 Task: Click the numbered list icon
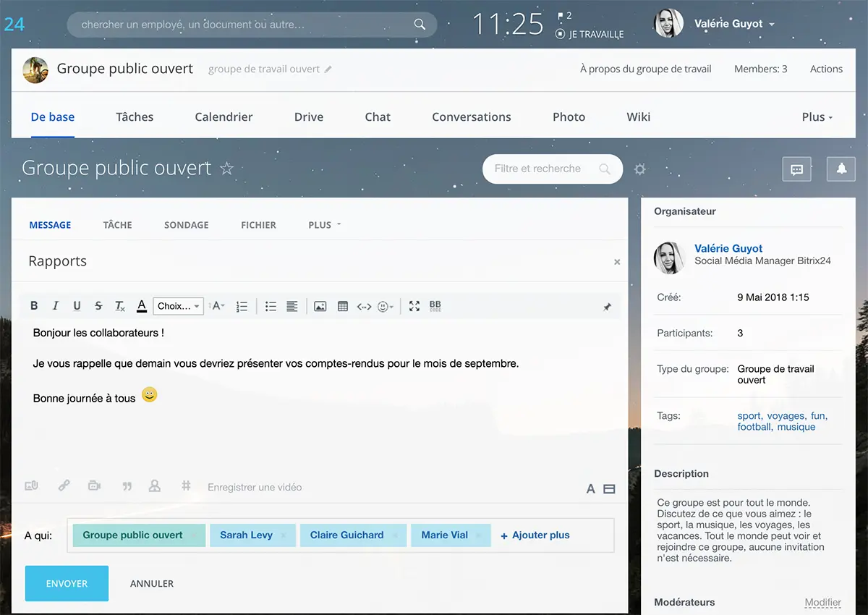pos(242,306)
